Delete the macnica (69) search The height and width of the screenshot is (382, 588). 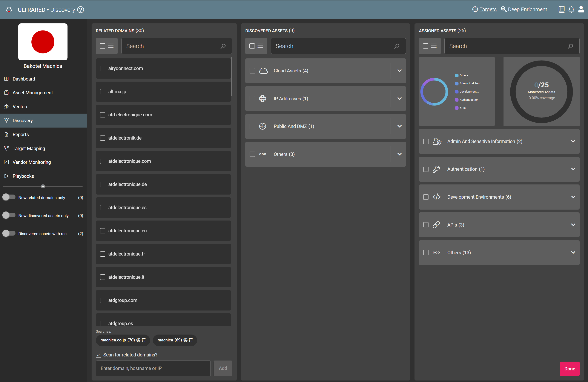191,340
